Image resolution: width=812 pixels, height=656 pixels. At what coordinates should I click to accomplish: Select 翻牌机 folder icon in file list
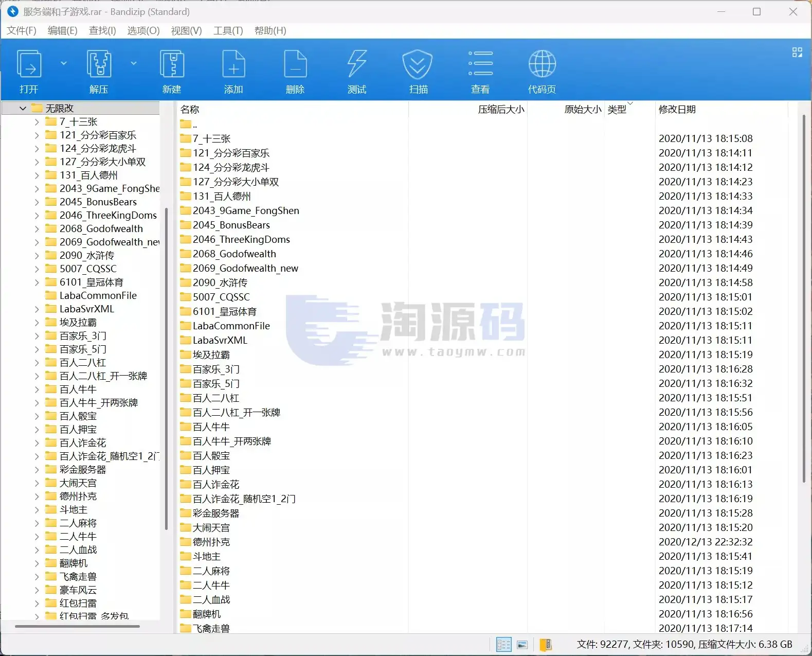coord(186,614)
